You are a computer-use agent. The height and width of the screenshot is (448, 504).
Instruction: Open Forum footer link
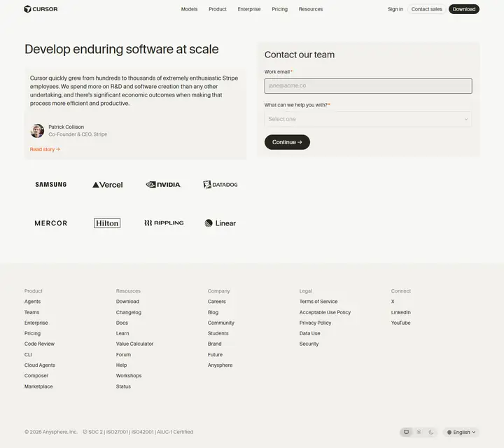click(123, 354)
